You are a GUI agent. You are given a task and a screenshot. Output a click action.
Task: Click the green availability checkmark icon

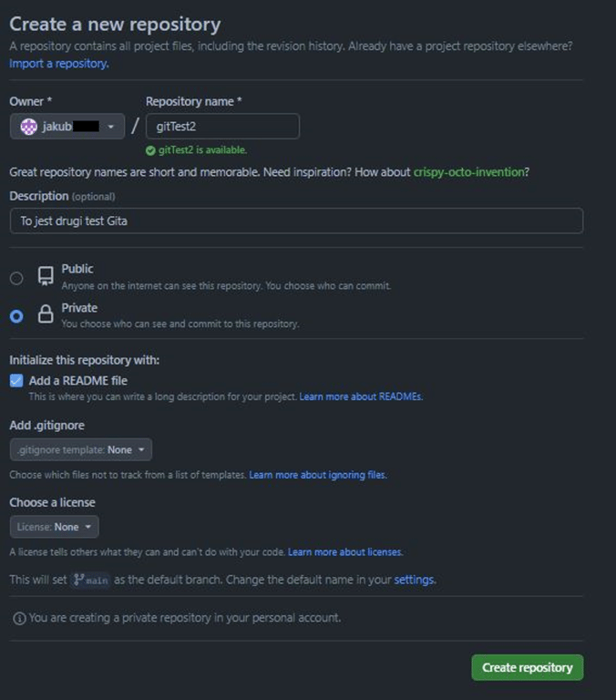(x=150, y=150)
